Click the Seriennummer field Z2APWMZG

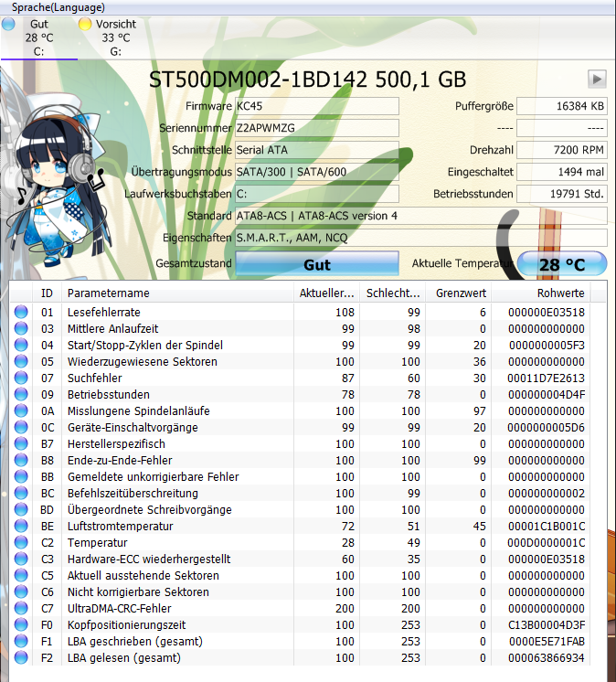coord(317,128)
